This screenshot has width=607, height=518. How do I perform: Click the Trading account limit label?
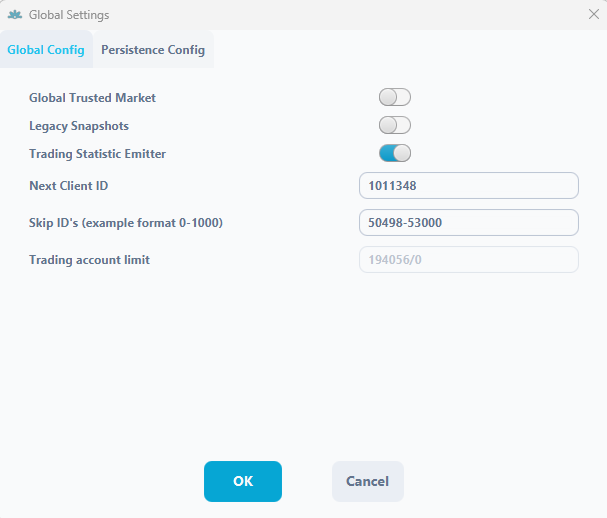(89, 260)
